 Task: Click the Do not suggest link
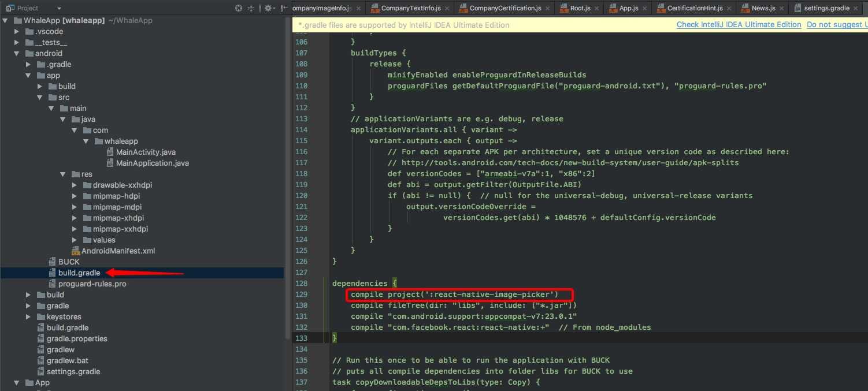[837, 24]
